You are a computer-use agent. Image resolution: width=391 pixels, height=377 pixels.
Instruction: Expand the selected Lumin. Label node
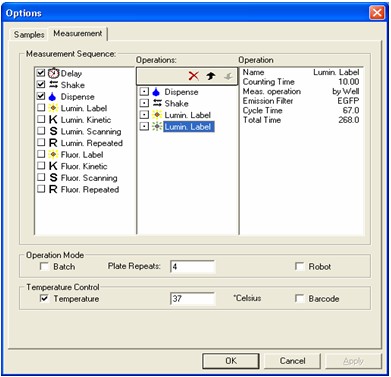(144, 127)
